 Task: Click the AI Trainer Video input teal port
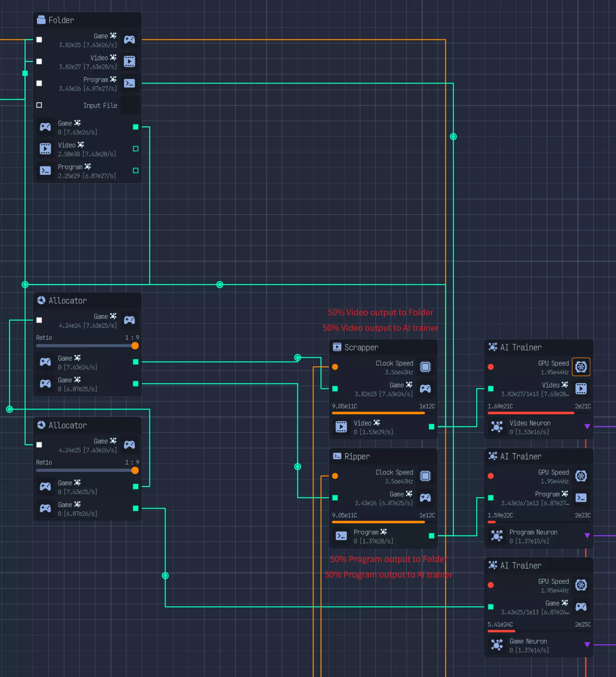coord(491,389)
